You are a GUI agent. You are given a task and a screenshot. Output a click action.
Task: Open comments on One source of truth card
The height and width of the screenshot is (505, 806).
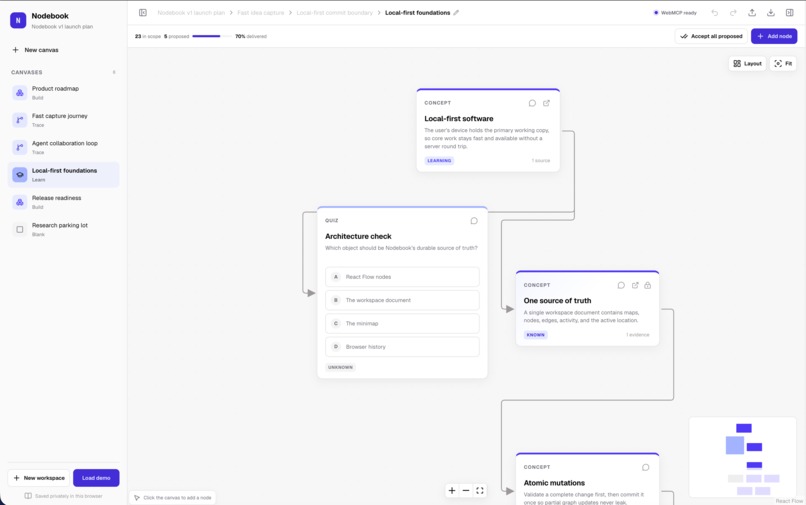pyautogui.click(x=621, y=285)
